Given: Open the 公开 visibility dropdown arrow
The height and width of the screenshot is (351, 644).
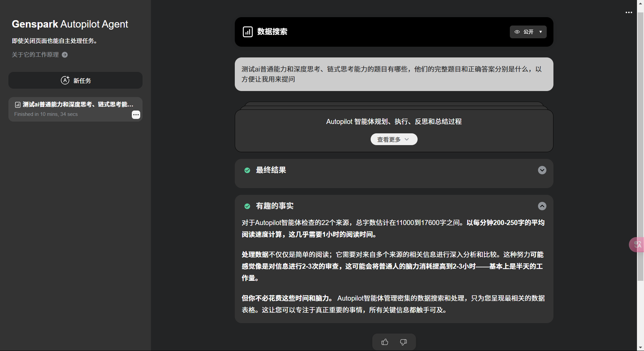Looking at the screenshot, I should pyautogui.click(x=540, y=32).
